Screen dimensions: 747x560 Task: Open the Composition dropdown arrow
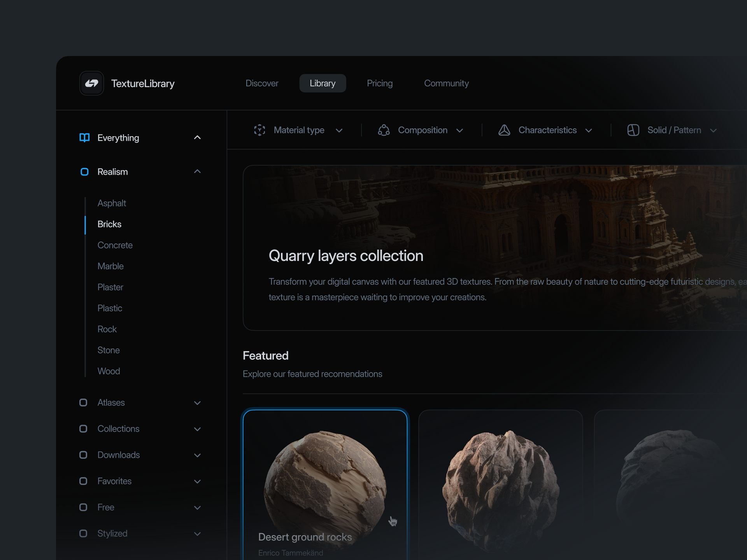coord(459,131)
